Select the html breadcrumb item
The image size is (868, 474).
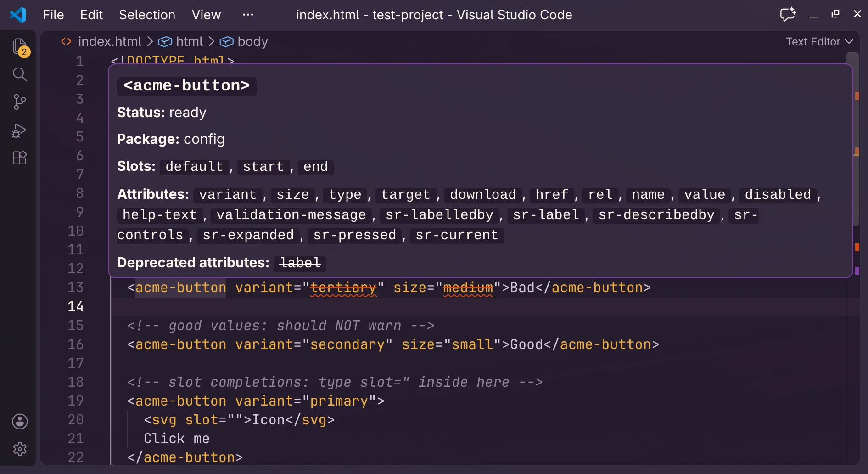pyautogui.click(x=190, y=42)
